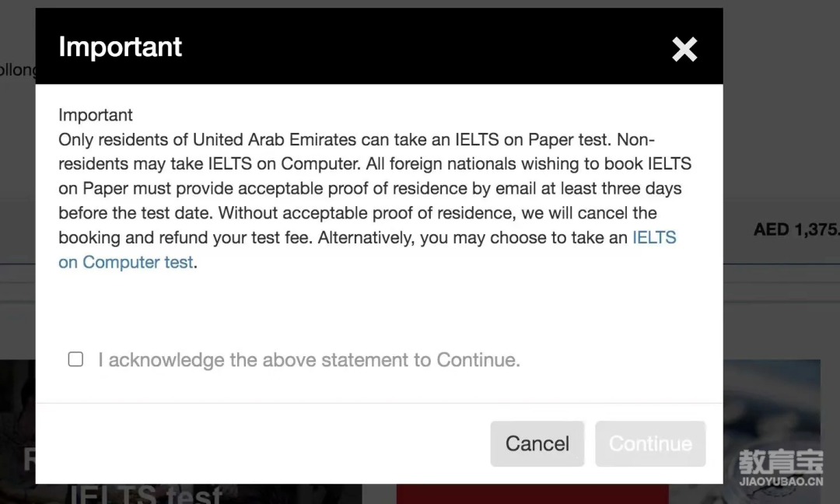The image size is (840, 504).
Task: Close the Important dialog with the X icon
Action: click(x=684, y=49)
